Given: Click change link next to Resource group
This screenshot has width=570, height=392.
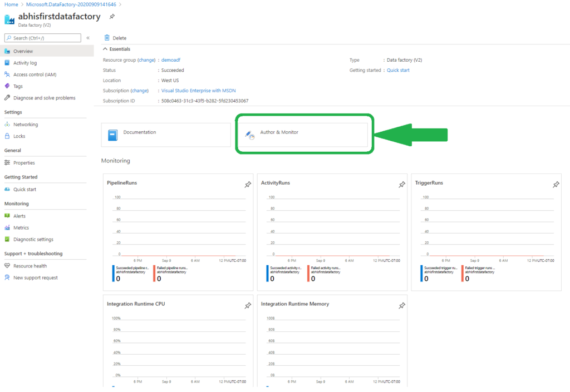Looking at the screenshot, I should tap(146, 60).
